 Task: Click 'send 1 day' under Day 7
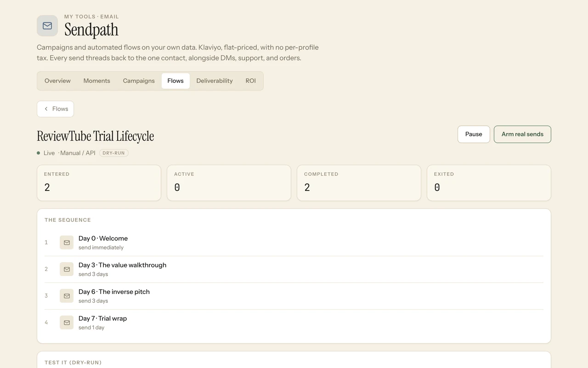(x=91, y=328)
